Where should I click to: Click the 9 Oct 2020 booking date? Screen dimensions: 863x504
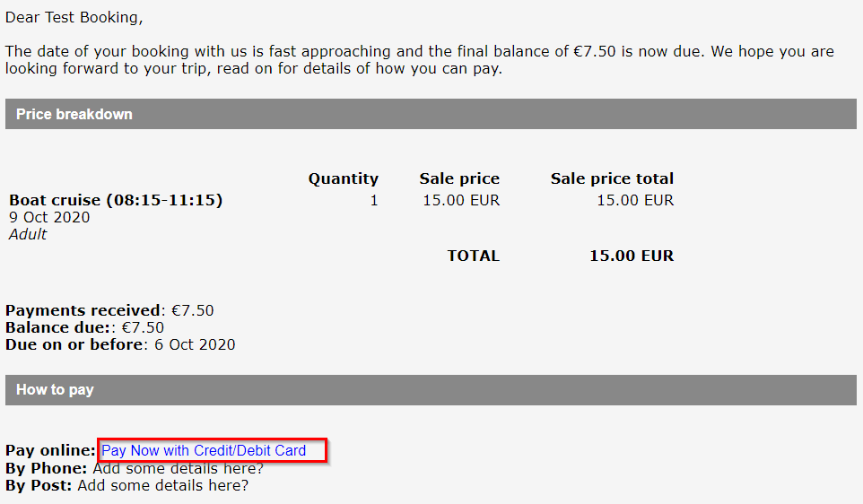[49, 217]
